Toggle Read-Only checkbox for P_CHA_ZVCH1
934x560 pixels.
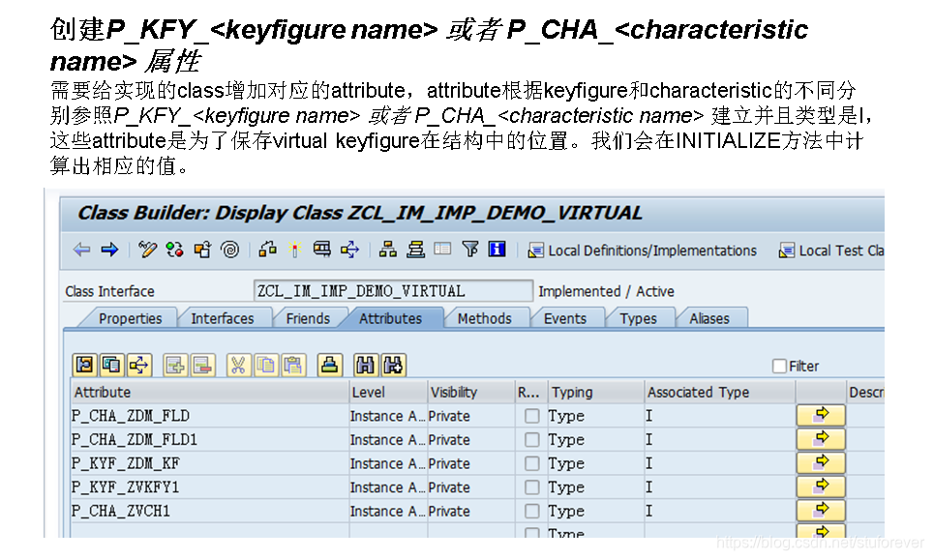[532, 511]
